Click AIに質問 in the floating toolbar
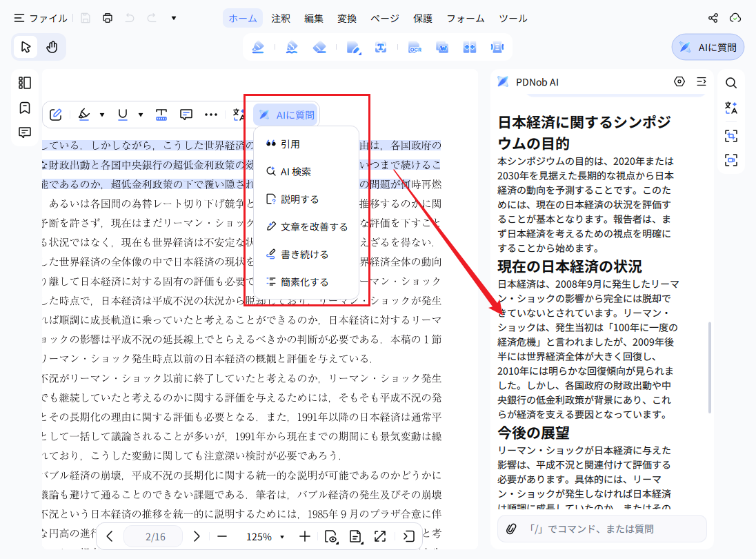Viewport: 756px width, 559px height. 286,115
